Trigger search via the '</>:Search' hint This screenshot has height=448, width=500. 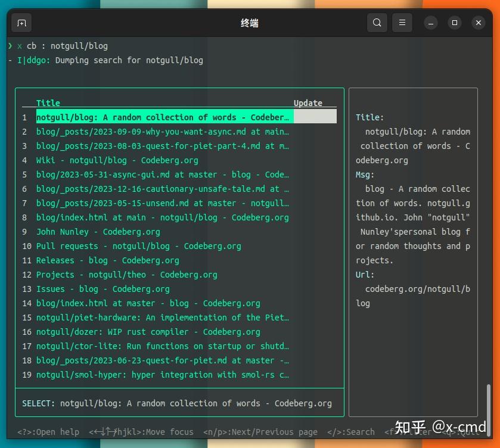click(x=353, y=431)
